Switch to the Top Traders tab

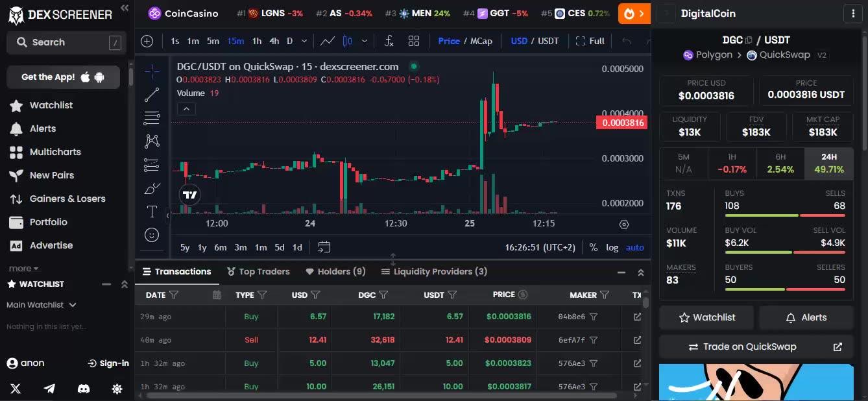(x=258, y=271)
